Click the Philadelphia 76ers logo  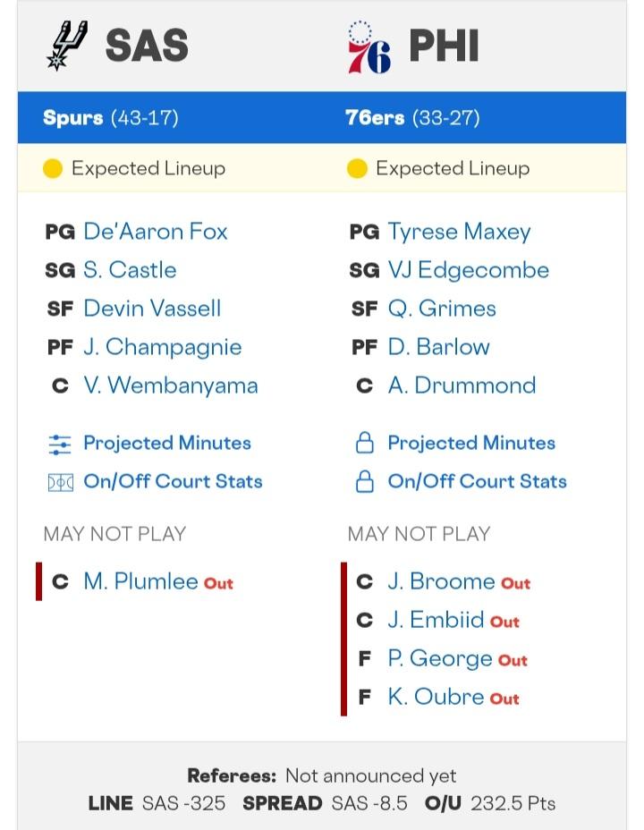tap(369, 47)
